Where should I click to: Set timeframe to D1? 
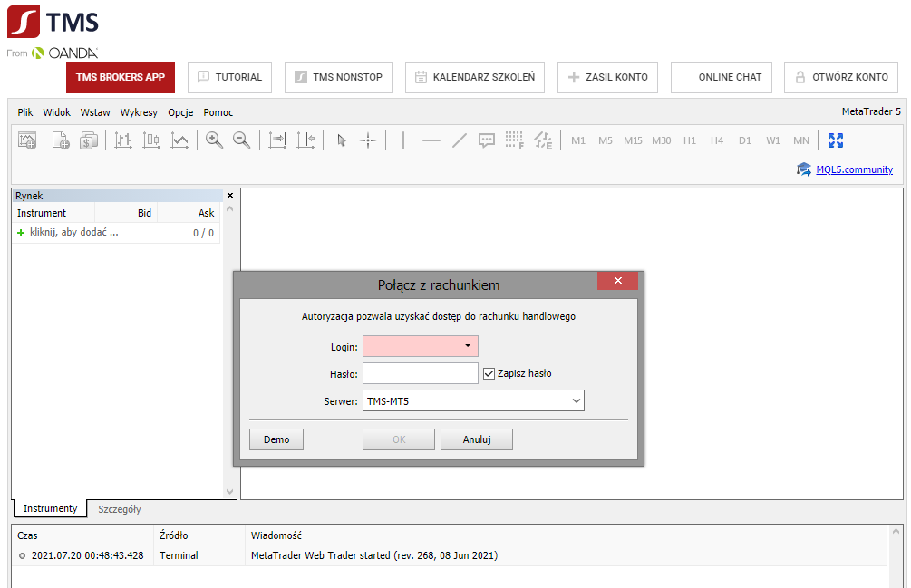coord(745,140)
